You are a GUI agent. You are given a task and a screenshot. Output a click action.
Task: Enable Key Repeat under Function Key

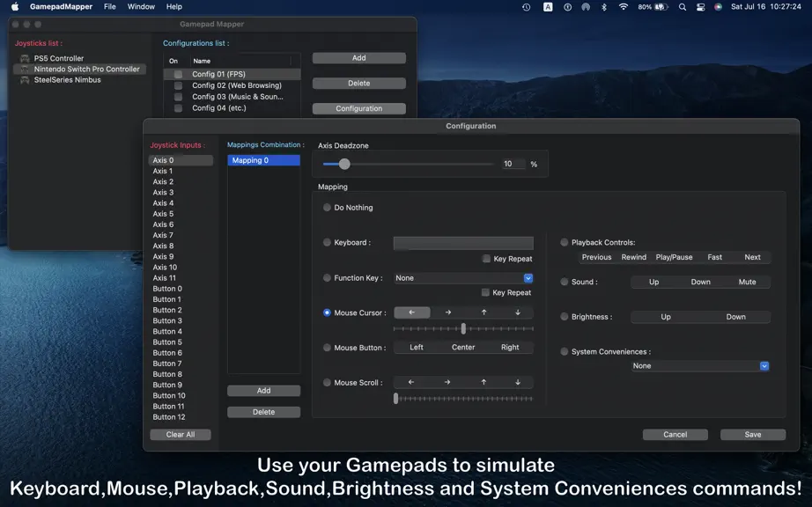click(x=485, y=293)
